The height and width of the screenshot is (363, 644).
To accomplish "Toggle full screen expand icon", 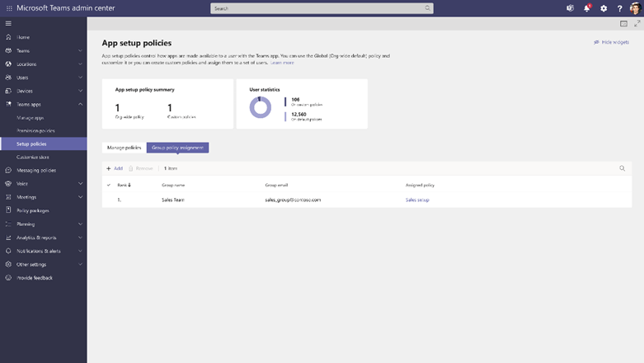I will click(637, 23).
